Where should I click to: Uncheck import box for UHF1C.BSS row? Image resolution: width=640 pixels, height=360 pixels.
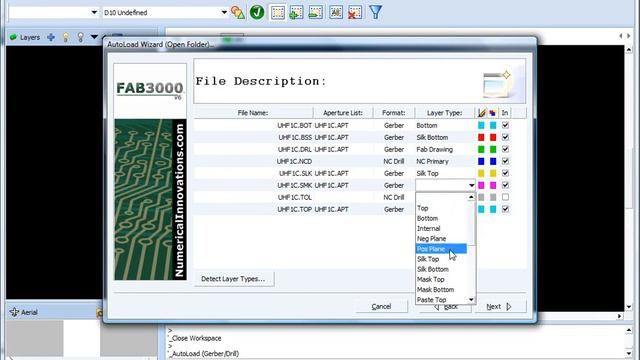pos(505,137)
